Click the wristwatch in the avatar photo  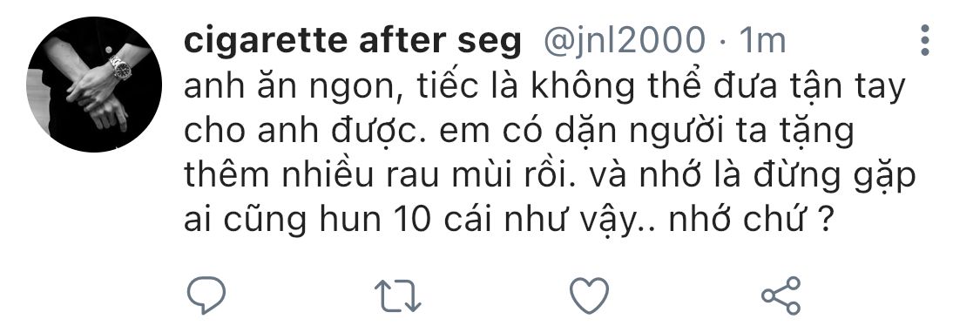(120, 66)
